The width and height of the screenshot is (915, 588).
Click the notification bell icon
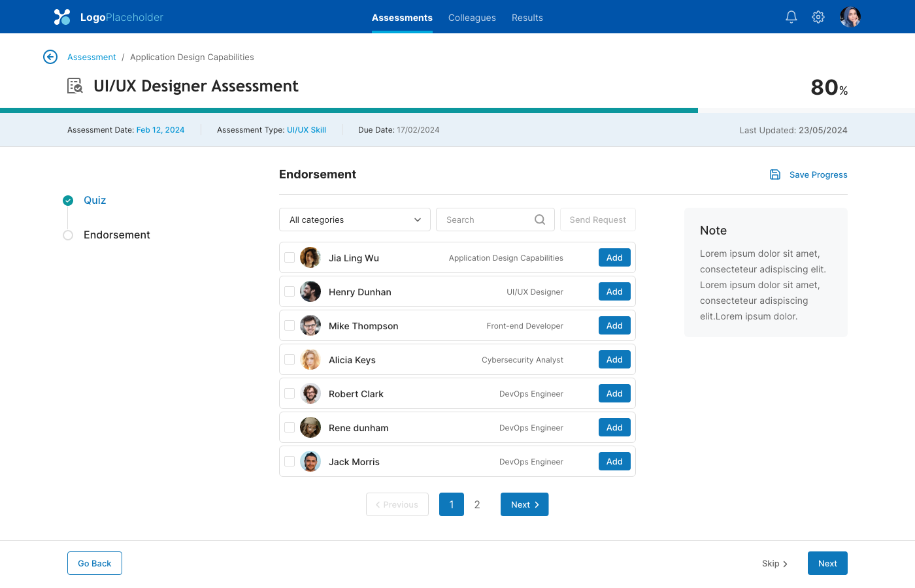(x=791, y=17)
